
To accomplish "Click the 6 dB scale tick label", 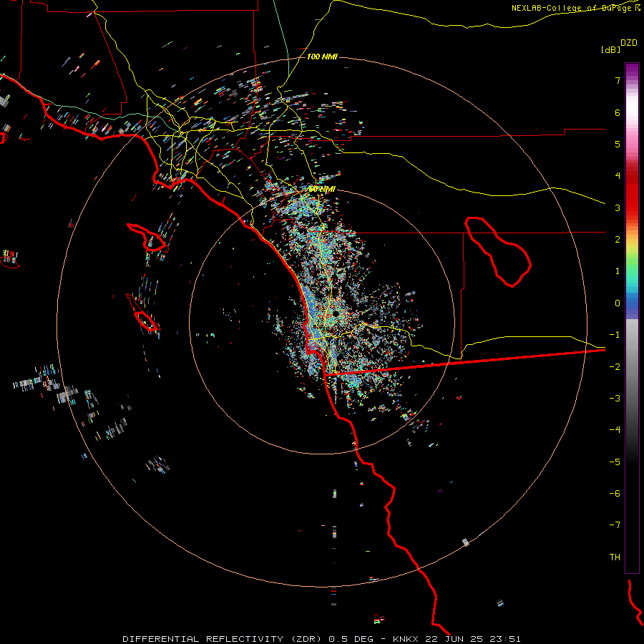I will pos(618,112).
